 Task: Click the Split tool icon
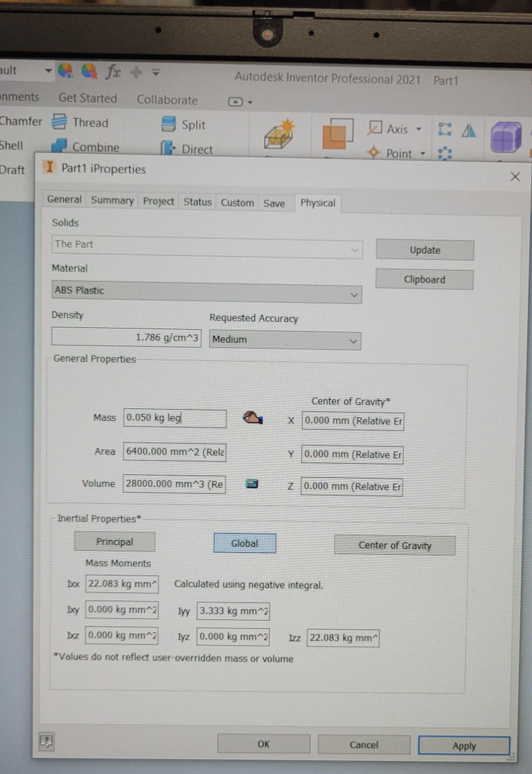coord(169,124)
